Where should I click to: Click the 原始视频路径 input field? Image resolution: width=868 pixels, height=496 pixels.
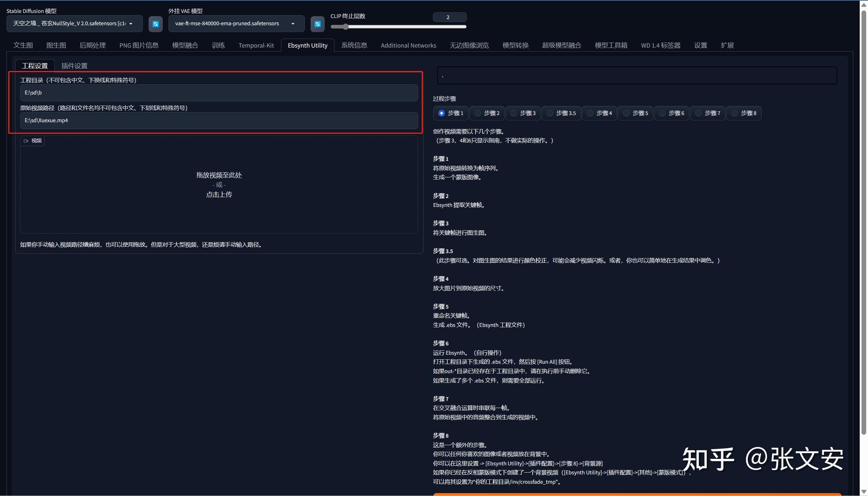[219, 120]
